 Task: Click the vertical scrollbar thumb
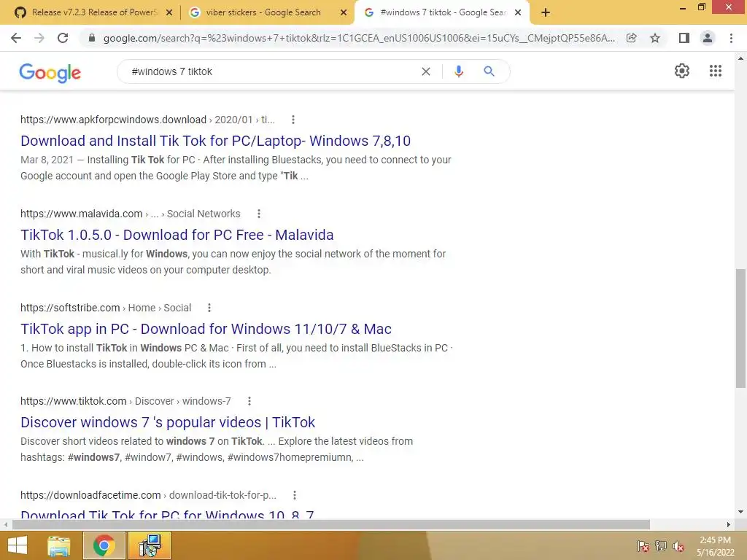(x=740, y=329)
